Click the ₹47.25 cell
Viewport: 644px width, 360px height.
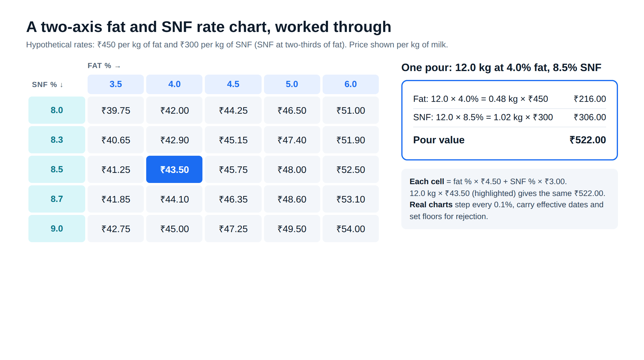(x=233, y=229)
